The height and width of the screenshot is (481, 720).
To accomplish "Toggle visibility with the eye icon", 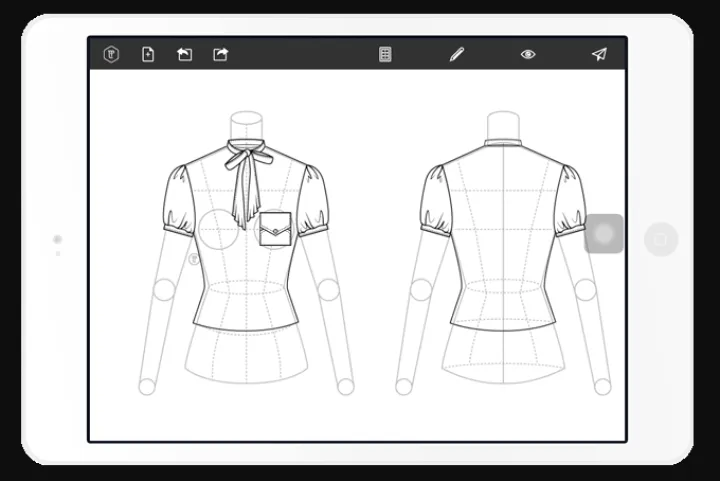I will click(x=528, y=54).
